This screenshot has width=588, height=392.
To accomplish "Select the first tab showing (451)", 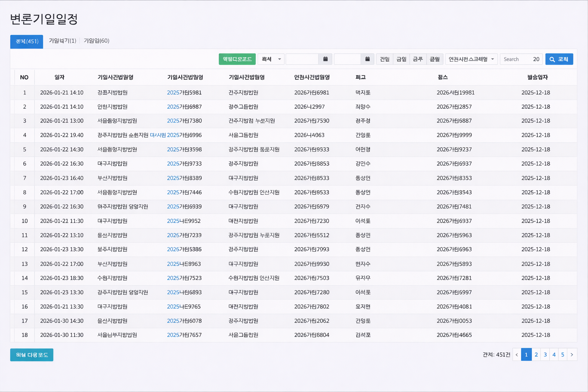I will pos(27,41).
